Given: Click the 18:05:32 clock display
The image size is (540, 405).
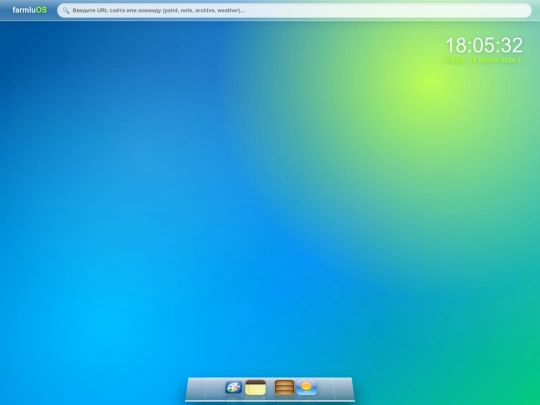Looking at the screenshot, I should (x=484, y=45).
